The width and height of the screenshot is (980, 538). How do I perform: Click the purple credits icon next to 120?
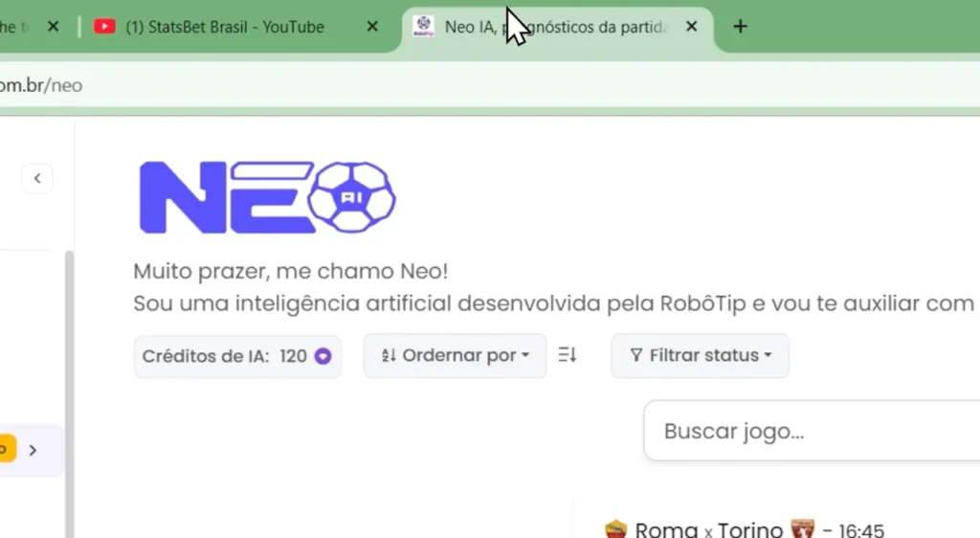pyautogui.click(x=323, y=356)
